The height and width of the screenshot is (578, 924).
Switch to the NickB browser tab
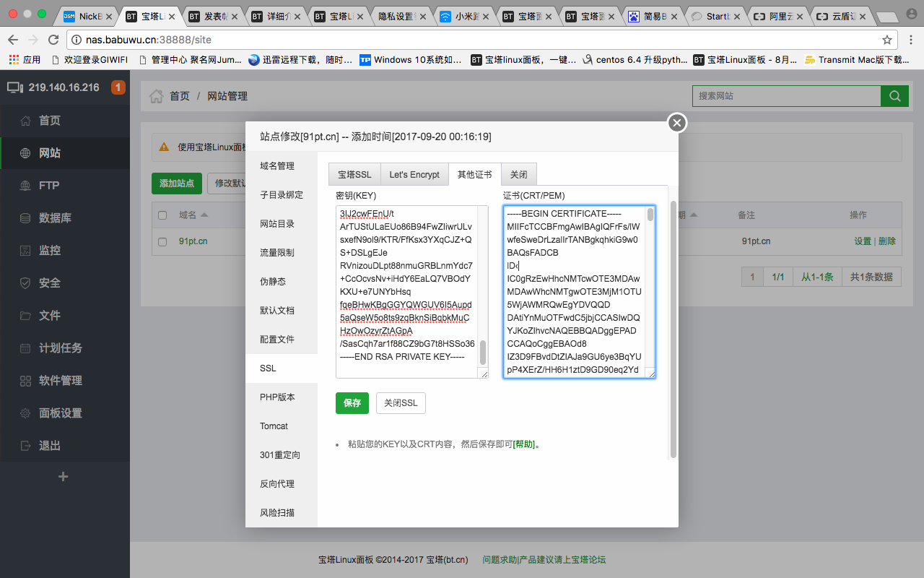(87, 16)
